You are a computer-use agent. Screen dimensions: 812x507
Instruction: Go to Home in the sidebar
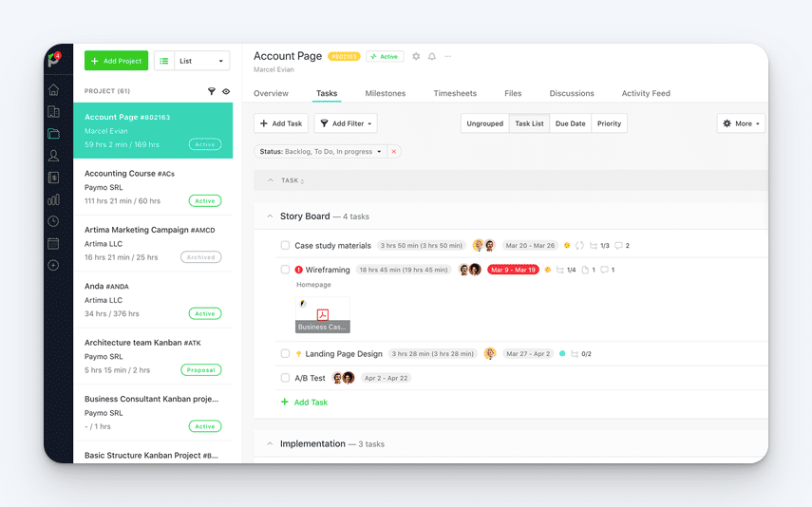click(x=53, y=89)
